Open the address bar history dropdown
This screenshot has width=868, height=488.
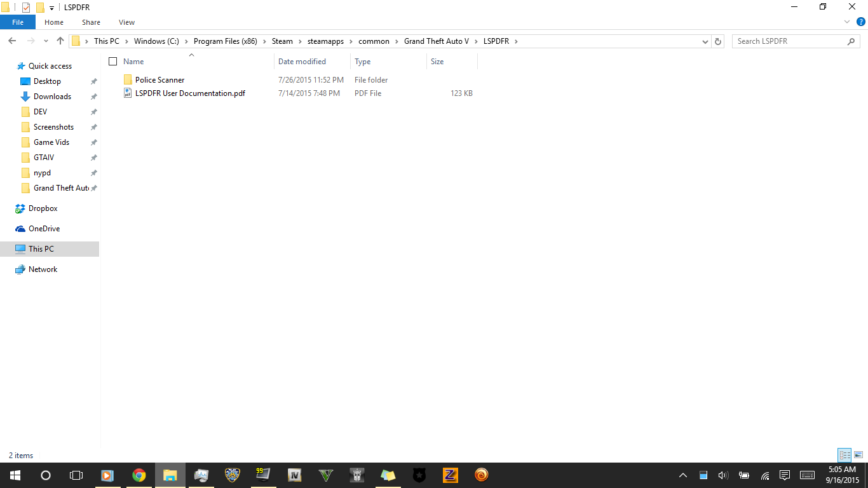point(705,41)
